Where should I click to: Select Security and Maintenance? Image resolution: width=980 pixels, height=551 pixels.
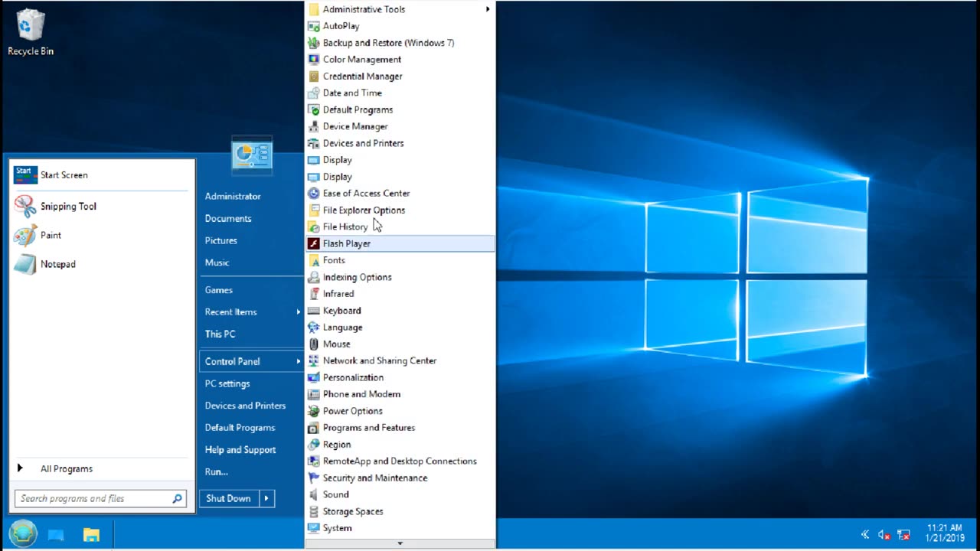pos(375,478)
